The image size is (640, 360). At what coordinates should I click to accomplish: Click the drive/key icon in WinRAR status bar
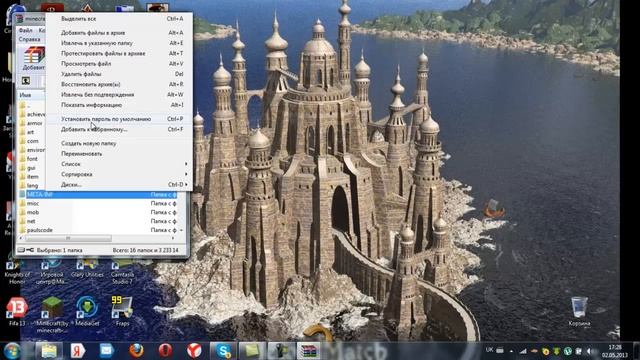click(25, 250)
